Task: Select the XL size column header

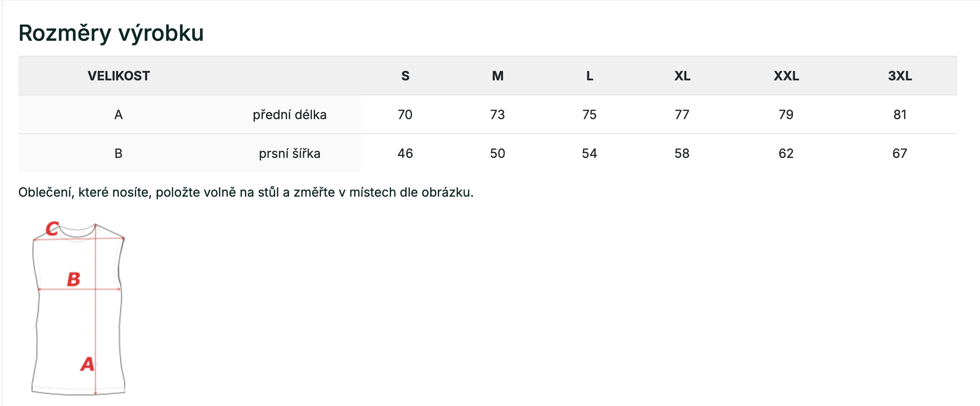Action: pyautogui.click(x=682, y=76)
